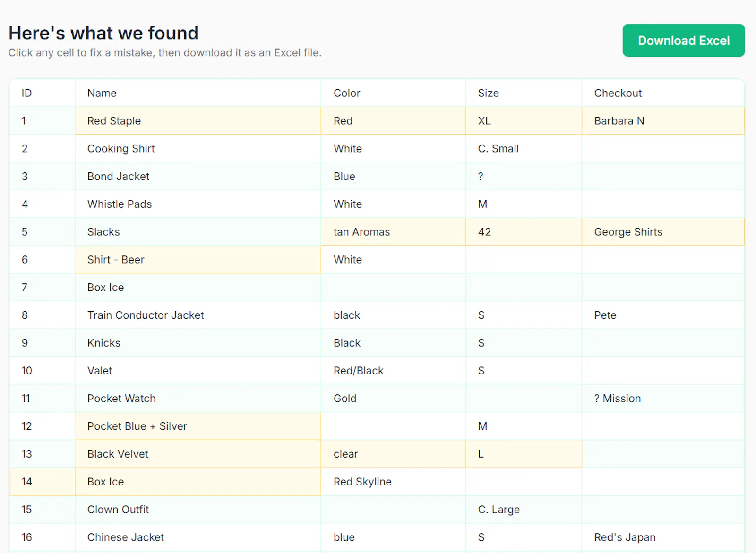The height and width of the screenshot is (553, 756).
Task: Select the Color column header
Action: (393, 93)
